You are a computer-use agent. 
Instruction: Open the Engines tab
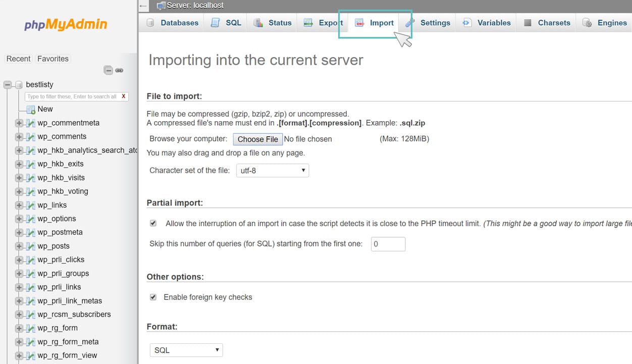pyautogui.click(x=605, y=23)
